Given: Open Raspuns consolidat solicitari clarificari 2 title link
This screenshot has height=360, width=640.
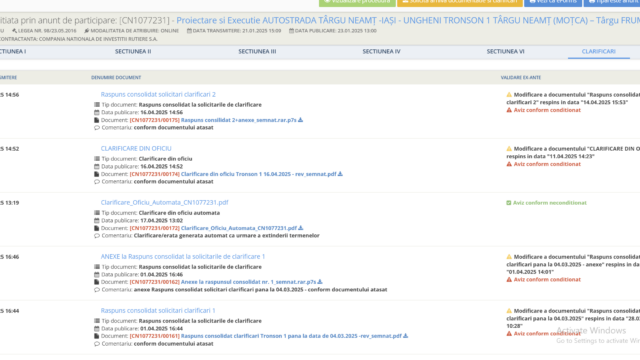Looking at the screenshot, I should [158, 94].
